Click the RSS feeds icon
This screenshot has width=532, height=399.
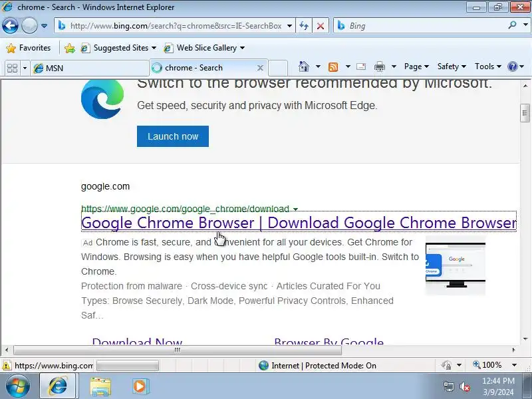333,67
